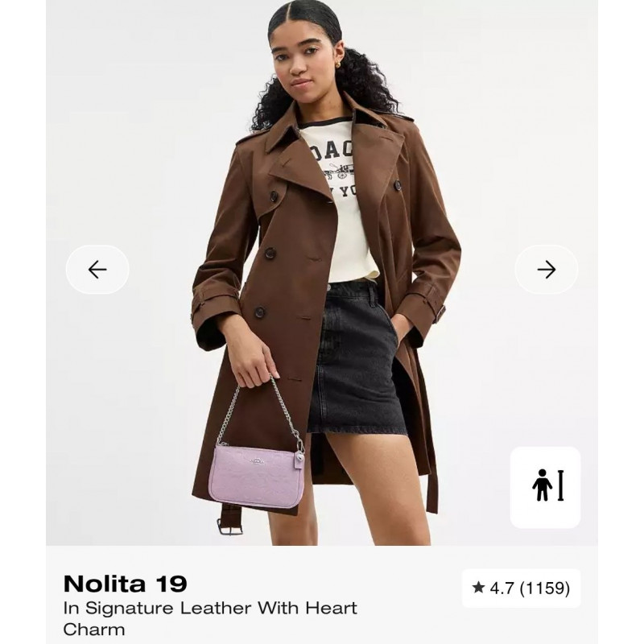Go to the previous product image arrow
Screen dimensions: 644x644
97,270
